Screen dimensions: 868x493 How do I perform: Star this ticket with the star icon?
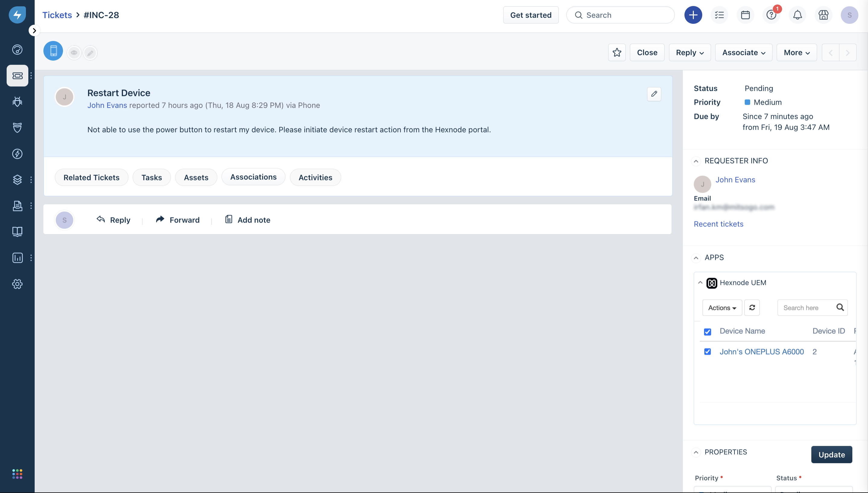click(617, 52)
